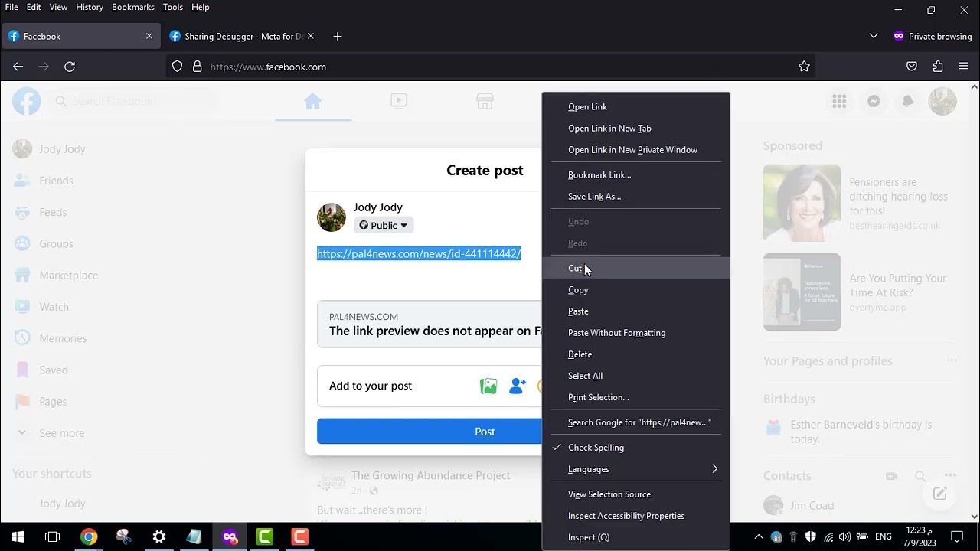Open the Public audience selector

pos(384,225)
